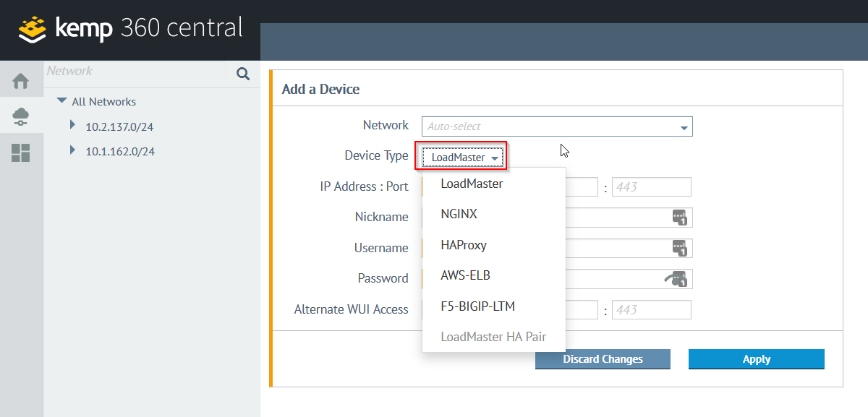This screenshot has width=868, height=417.
Task: Open the dashboard grid view in the sidebar
Action: (21, 152)
